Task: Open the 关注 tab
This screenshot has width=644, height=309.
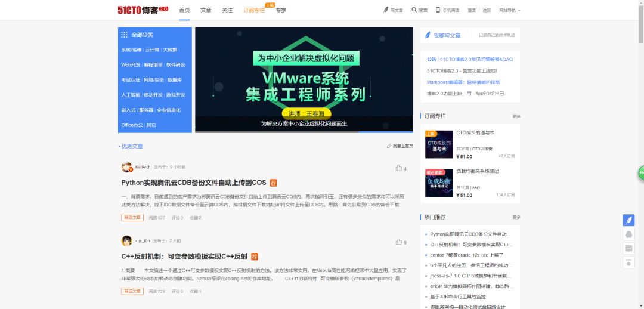Action: coord(227,10)
